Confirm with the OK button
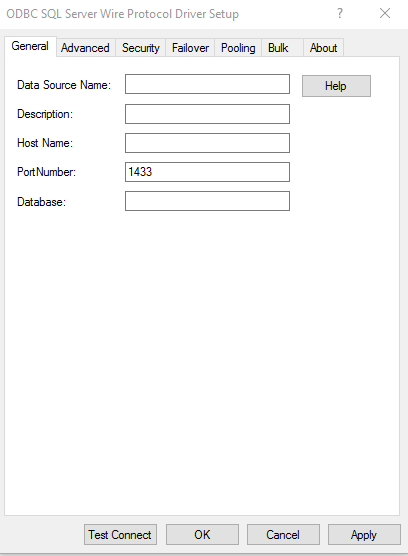Viewport: 408px width, 556px height. click(202, 534)
